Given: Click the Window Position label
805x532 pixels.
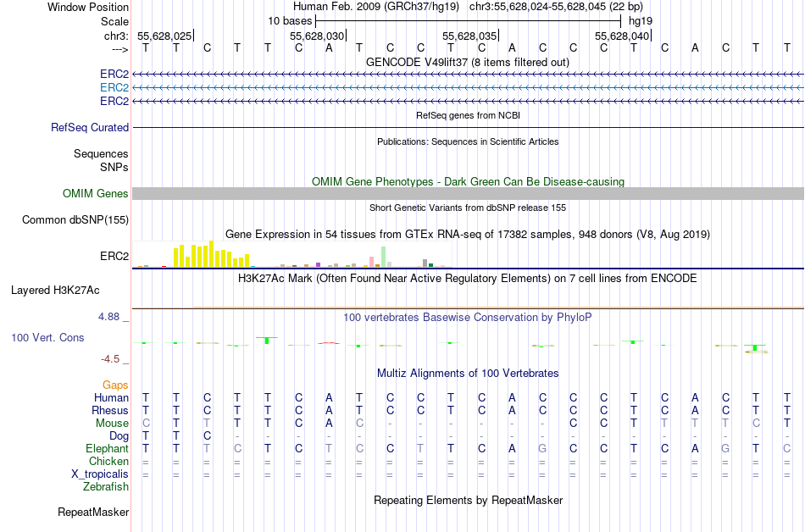Looking at the screenshot, I should [x=88, y=7].
